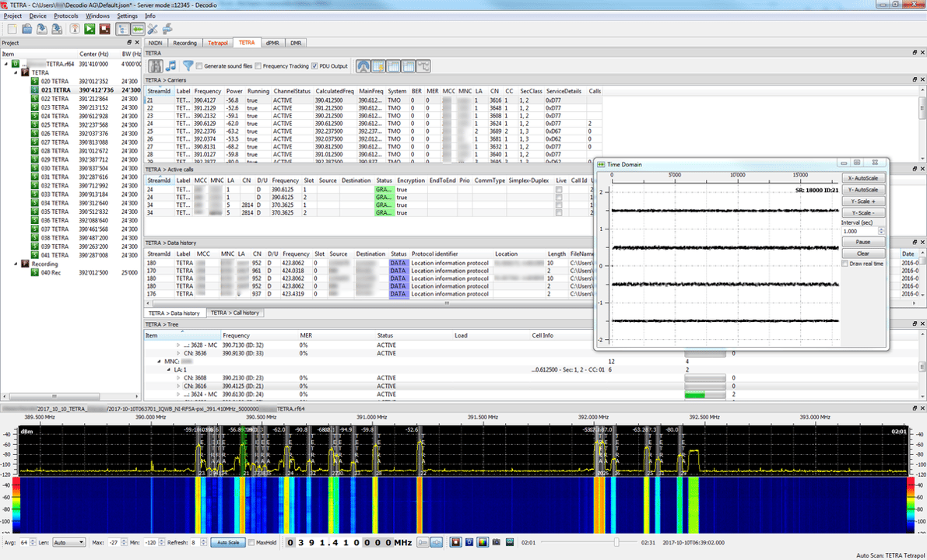Viewport: 927px width, 560px height.
Task: Click the antenna device connection icon
Action: (74, 30)
